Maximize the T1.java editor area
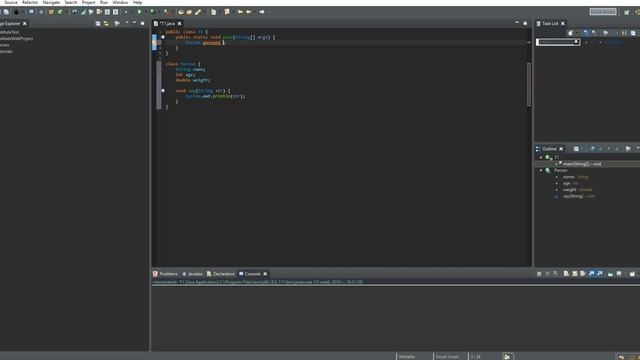Viewport: 640px width, 360px height. coord(525,23)
